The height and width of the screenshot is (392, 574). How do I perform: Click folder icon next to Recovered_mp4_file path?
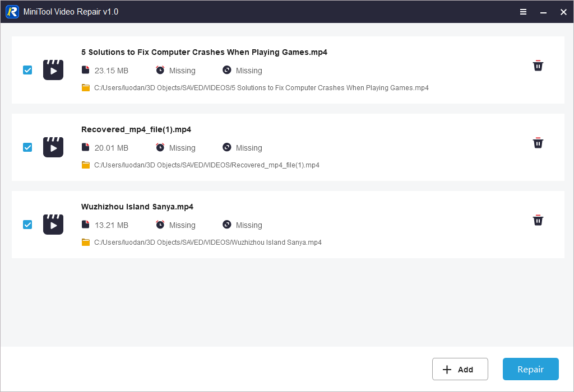86,165
